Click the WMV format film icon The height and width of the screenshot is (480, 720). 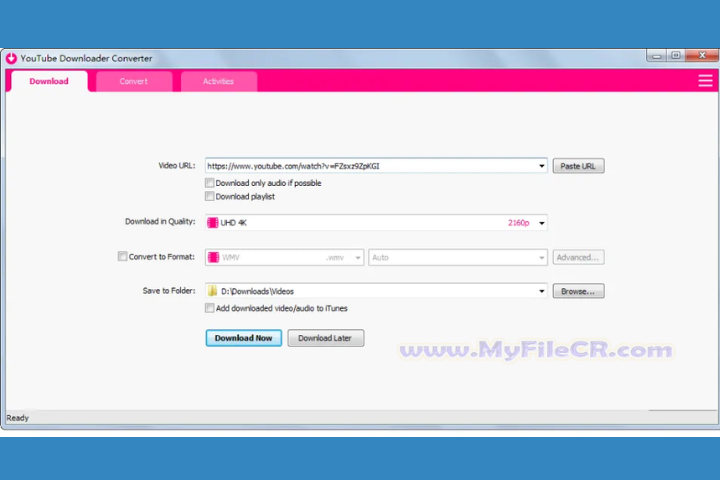(214, 257)
